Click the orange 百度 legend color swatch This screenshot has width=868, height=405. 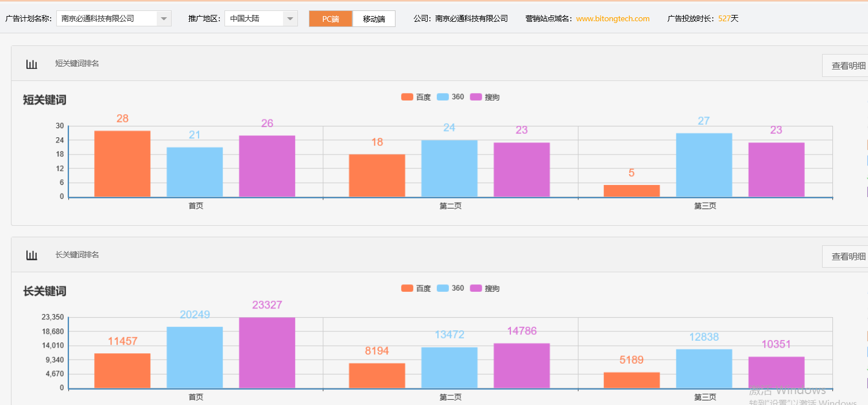407,97
